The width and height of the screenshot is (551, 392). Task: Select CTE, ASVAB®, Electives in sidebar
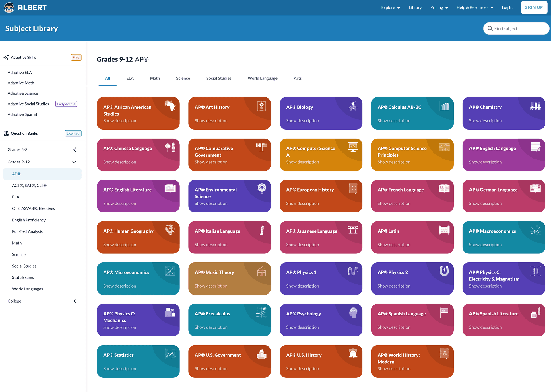(33, 208)
